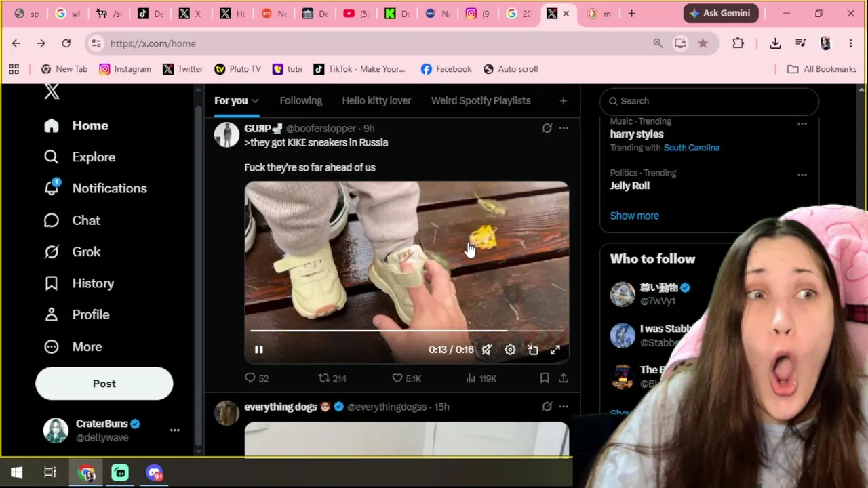Click the X search field

(709, 101)
